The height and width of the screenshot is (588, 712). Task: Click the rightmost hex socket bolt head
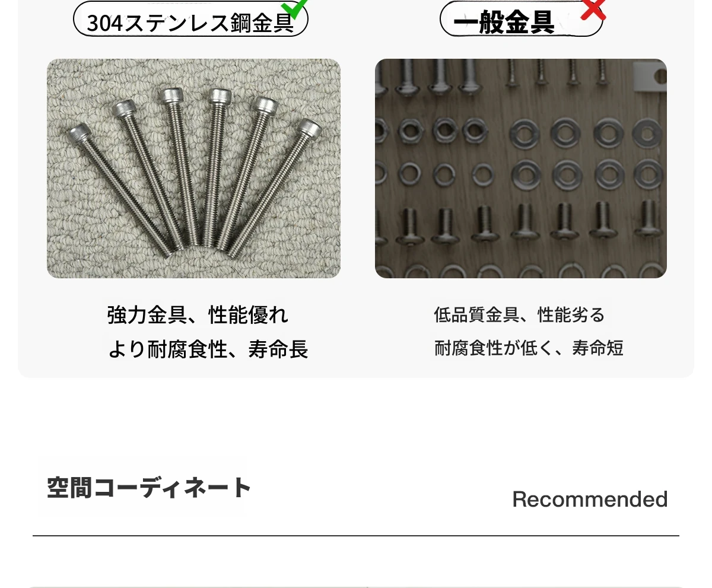coord(309,128)
